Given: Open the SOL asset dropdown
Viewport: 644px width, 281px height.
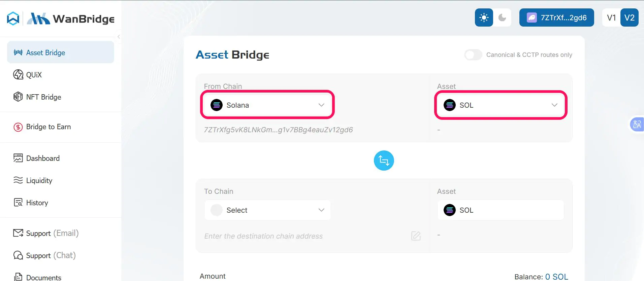Looking at the screenshot, I should (501, 105).
